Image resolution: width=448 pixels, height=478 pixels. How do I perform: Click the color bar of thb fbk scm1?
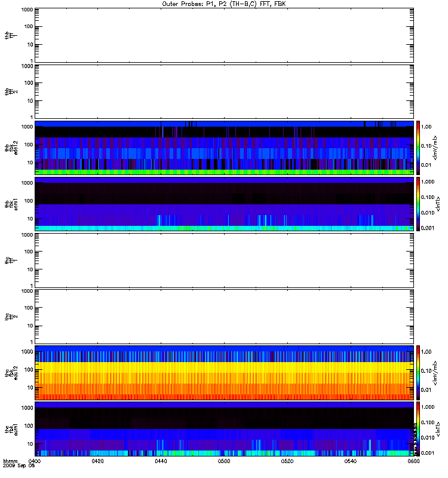click(x=418, y=204)
